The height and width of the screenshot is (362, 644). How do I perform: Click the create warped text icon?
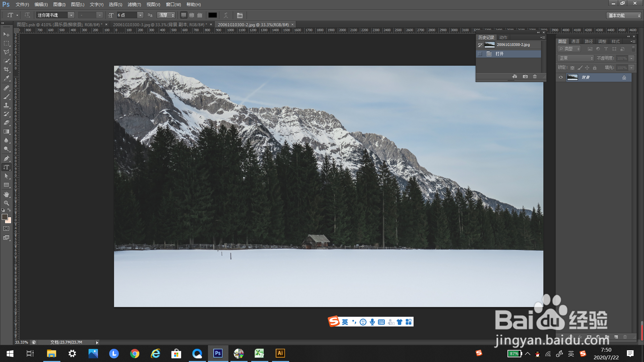point(226,15)
